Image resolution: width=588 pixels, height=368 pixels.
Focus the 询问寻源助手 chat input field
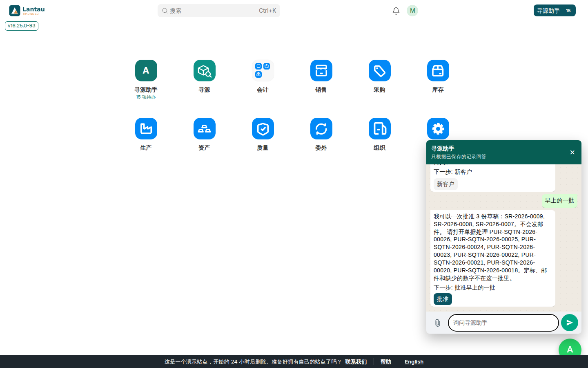pyautogui.click(x=503, y=323)
